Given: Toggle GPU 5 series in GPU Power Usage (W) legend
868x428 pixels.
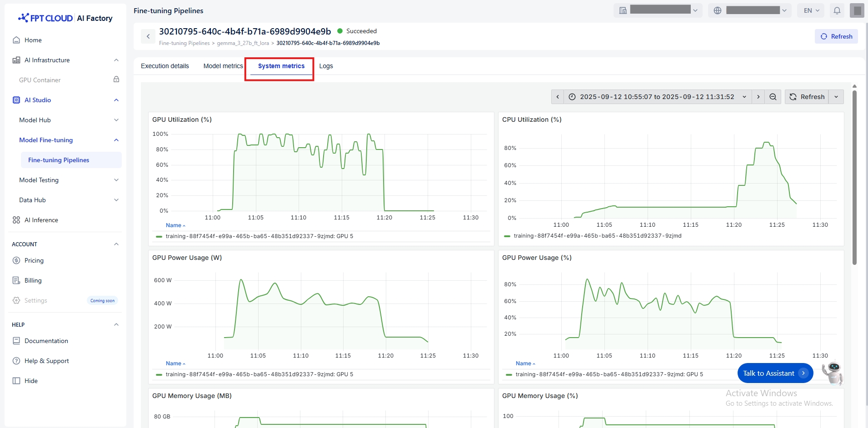Looking at the screenshot, I should pyautogui.click(x=259, y=374).
